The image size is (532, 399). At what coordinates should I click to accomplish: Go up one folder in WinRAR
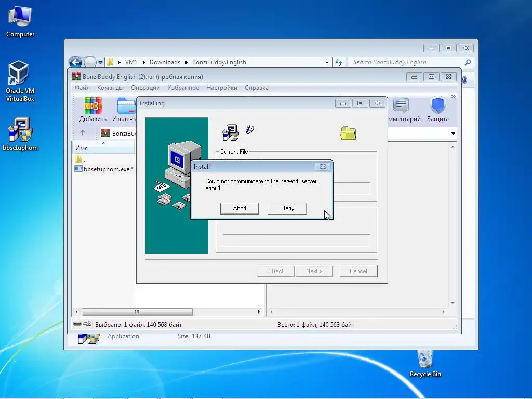pos(83,133)
